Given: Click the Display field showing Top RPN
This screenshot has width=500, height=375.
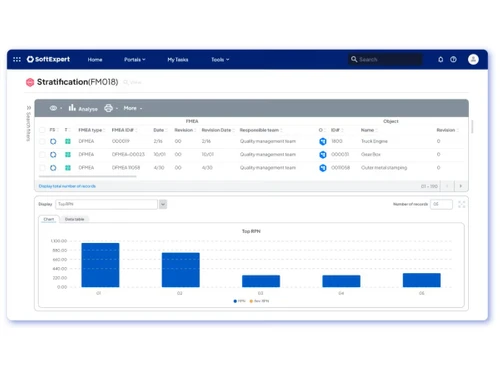Looking at the screenshot, I should pyautogui.click(x=106, y=204).
